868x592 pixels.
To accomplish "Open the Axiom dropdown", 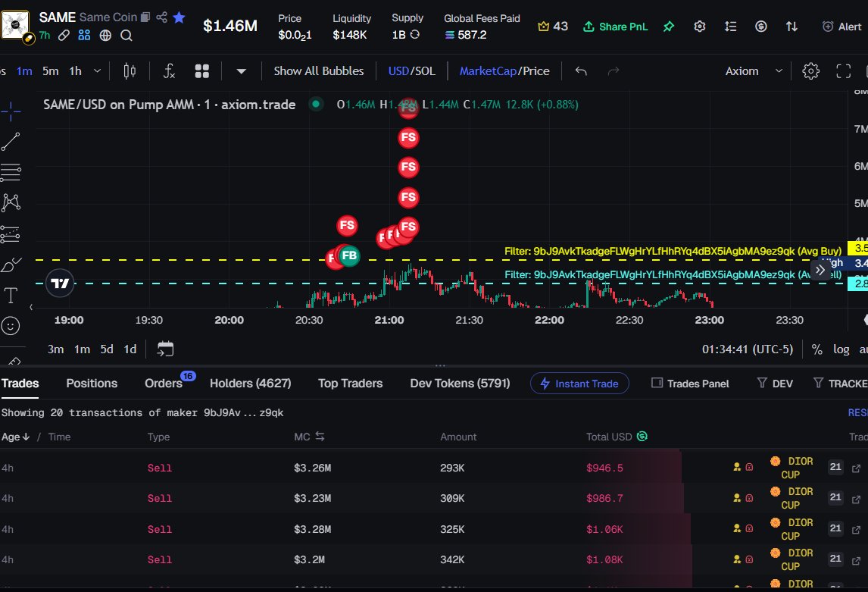I will coord(754,71).
